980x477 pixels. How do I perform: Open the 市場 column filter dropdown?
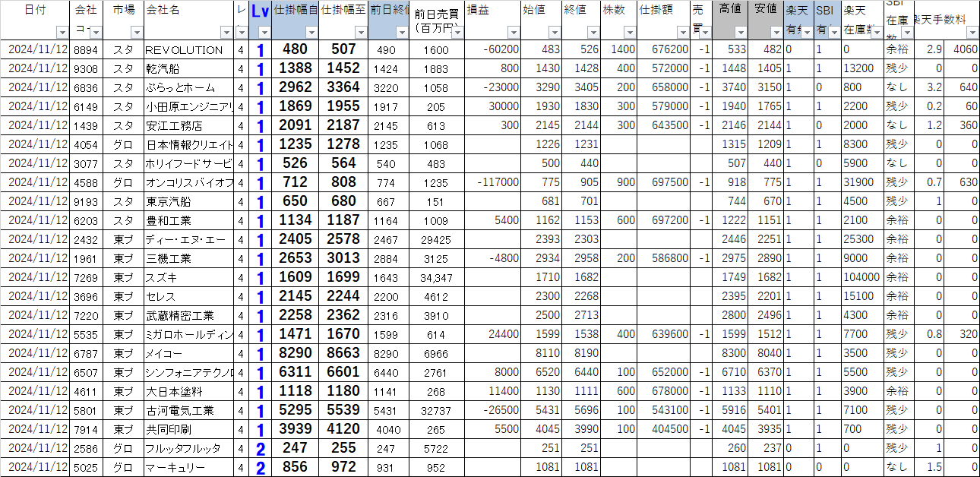[x=136, y=33]
